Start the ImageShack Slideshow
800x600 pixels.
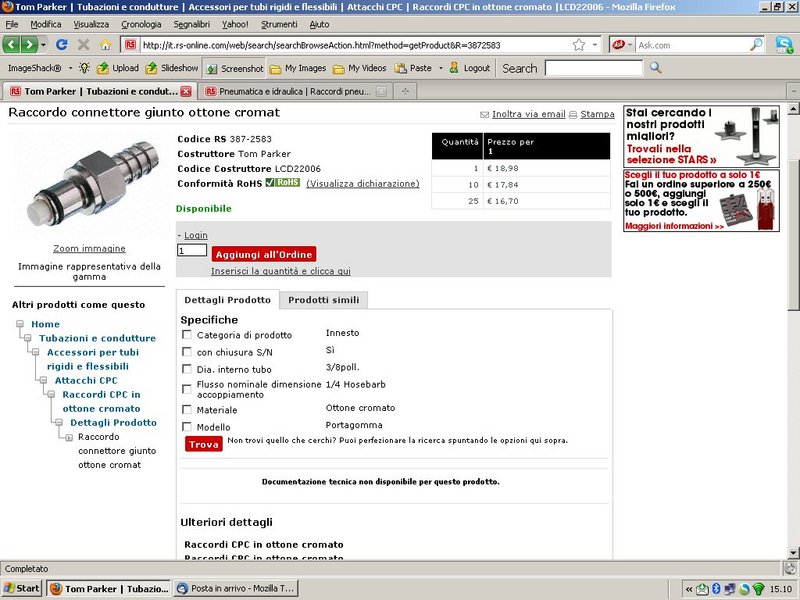point(171,68)
